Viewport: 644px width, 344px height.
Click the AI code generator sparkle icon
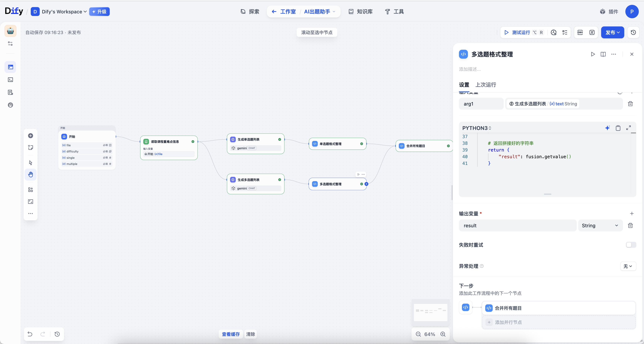[x=607, y=128]
